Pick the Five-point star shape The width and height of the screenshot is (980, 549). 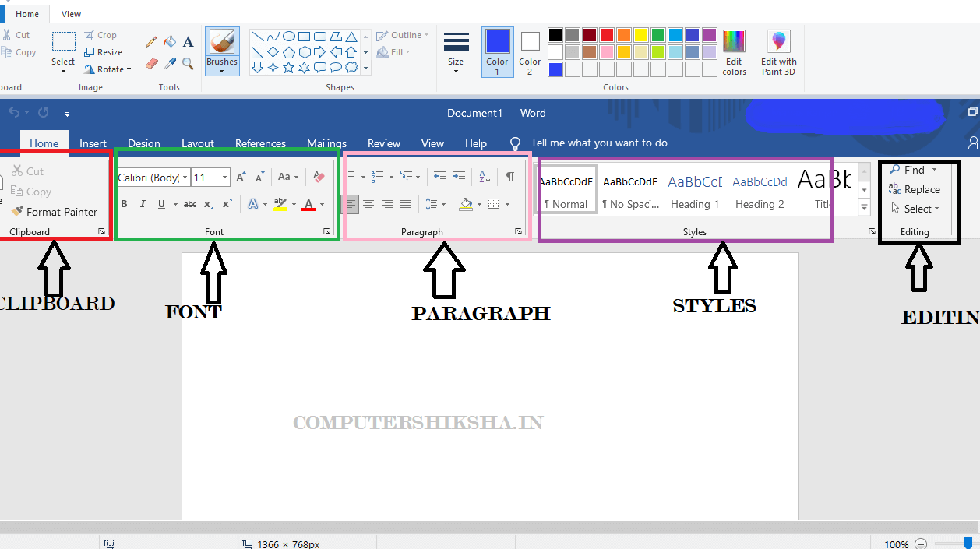tap(288, 68)
